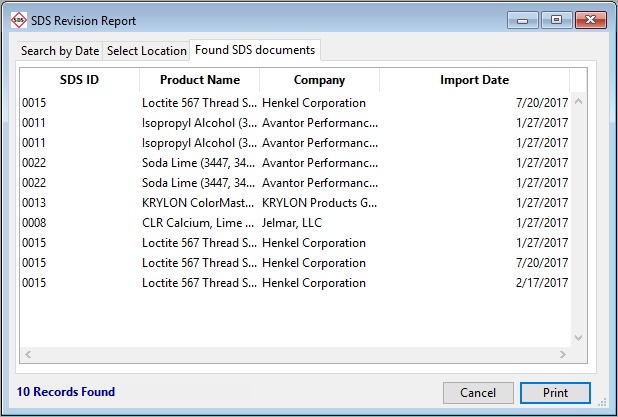Click the horizontal scrollbar left arrow
Image resolution: width=618 pixels, height=417 pixels.
point(28,354)
